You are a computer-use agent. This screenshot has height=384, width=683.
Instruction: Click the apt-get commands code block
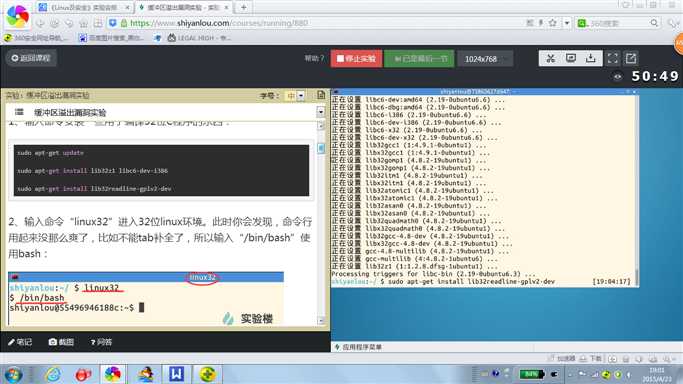pos(161,170)
